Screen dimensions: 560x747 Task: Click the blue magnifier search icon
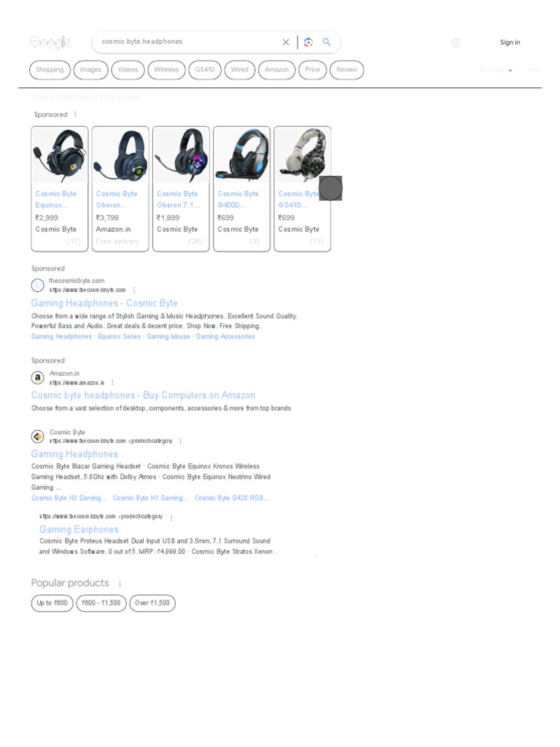click(x=327, y=42)
